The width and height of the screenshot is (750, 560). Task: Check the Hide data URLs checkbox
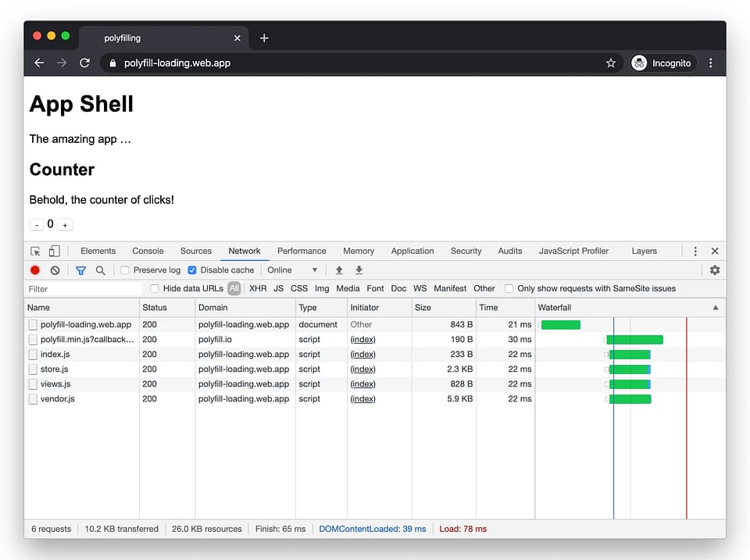155,289
